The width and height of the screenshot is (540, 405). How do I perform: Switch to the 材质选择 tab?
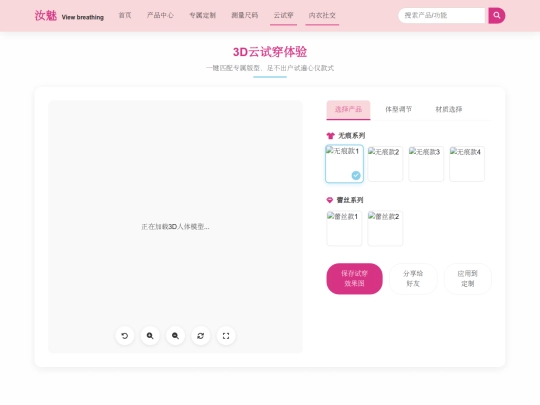(449, 110)
